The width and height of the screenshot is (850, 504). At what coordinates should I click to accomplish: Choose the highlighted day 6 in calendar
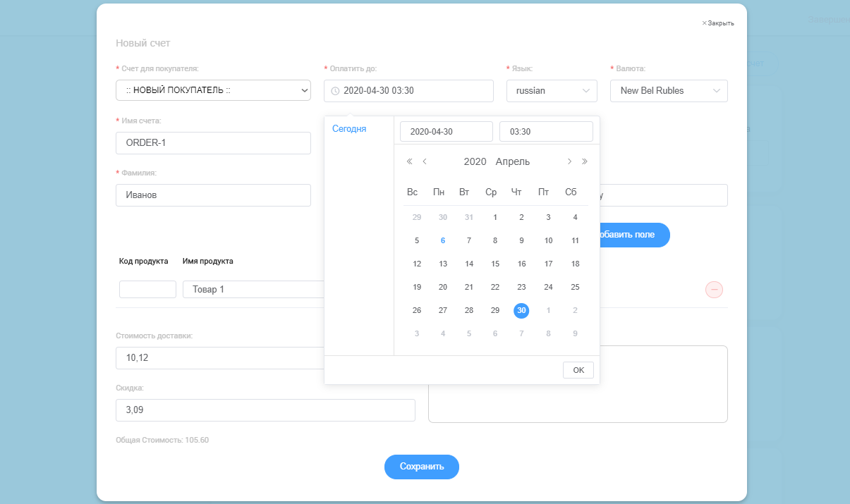pyautogui.click(x=443, y=240)
